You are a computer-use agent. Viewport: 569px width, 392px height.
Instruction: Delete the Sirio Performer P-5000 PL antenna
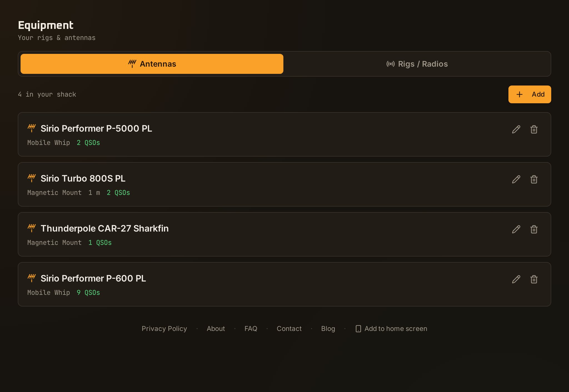(534, 129)
